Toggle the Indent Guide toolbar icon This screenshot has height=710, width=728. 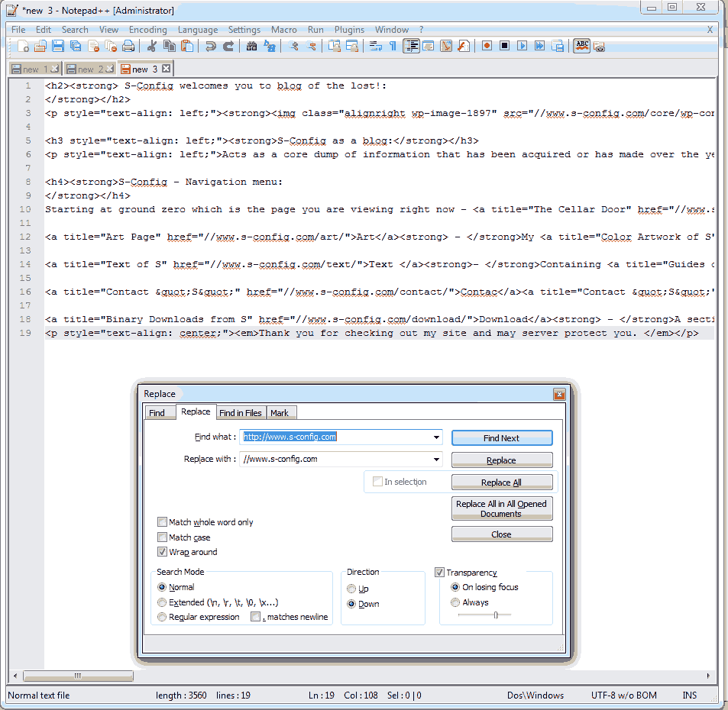411,46
